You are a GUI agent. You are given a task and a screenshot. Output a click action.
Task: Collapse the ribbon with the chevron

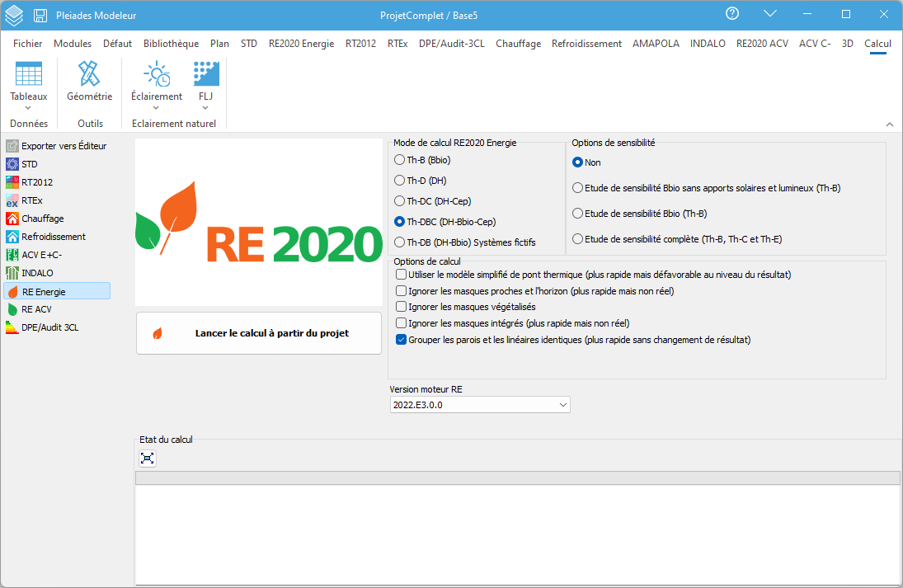(x=890, y=124)
